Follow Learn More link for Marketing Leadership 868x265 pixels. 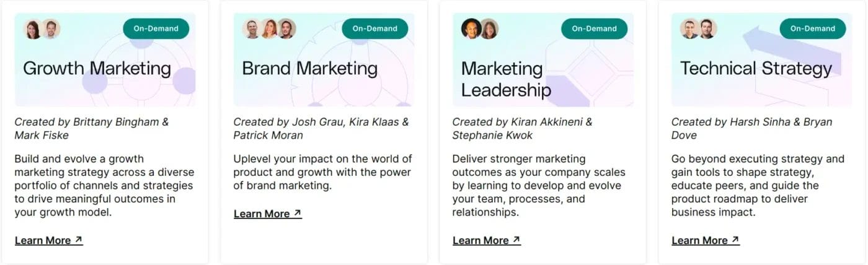487,240
